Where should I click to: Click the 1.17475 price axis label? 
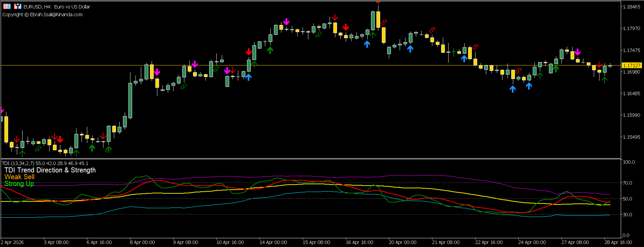[632, 50]
